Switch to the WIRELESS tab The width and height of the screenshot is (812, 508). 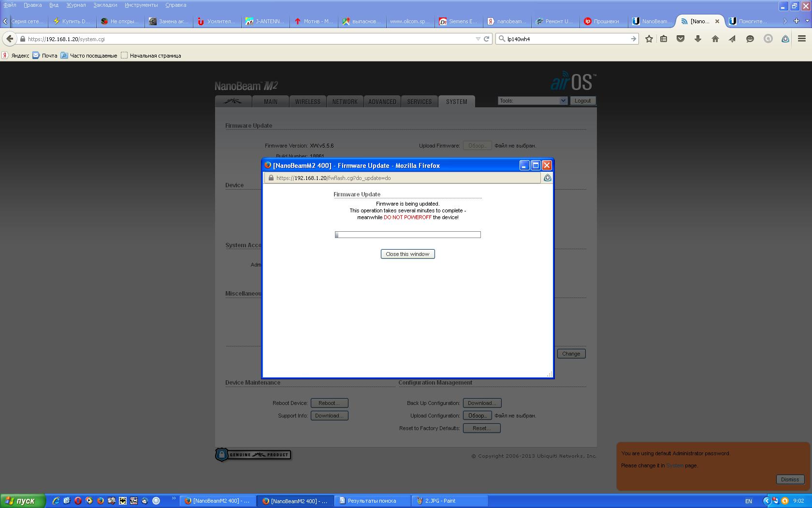pos(308,102)
